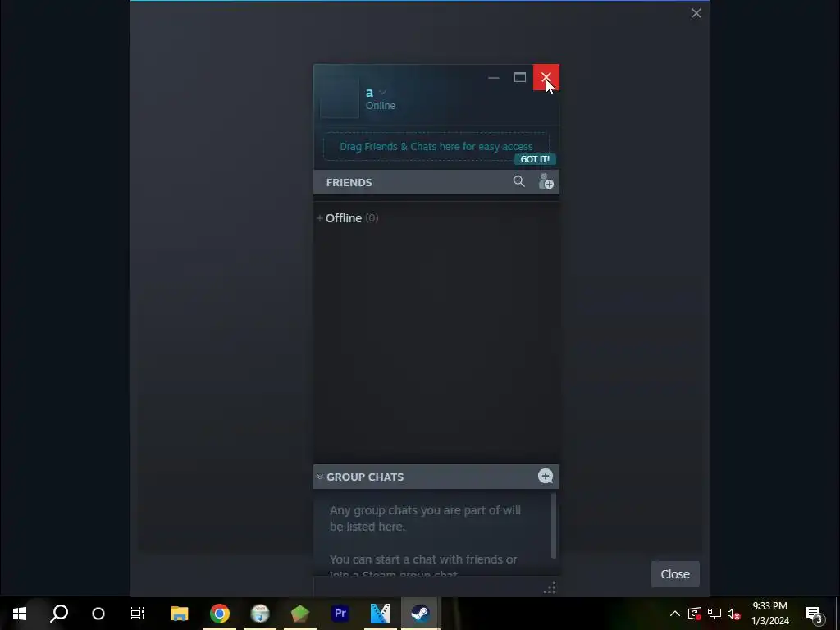Collapse the Group Chats section
The height and width of the screenshot is (630, 840).
tap(320, 477)
